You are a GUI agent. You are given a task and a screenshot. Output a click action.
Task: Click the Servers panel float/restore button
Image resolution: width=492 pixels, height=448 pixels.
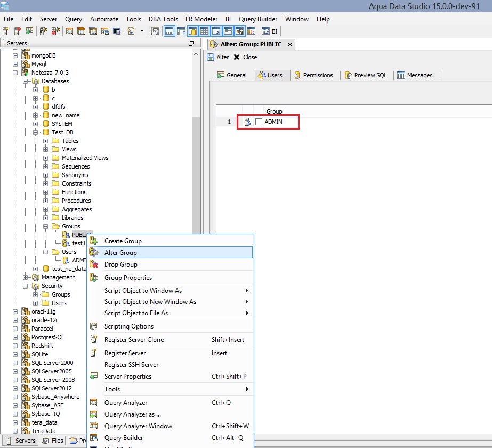click(x=191, y=43)
